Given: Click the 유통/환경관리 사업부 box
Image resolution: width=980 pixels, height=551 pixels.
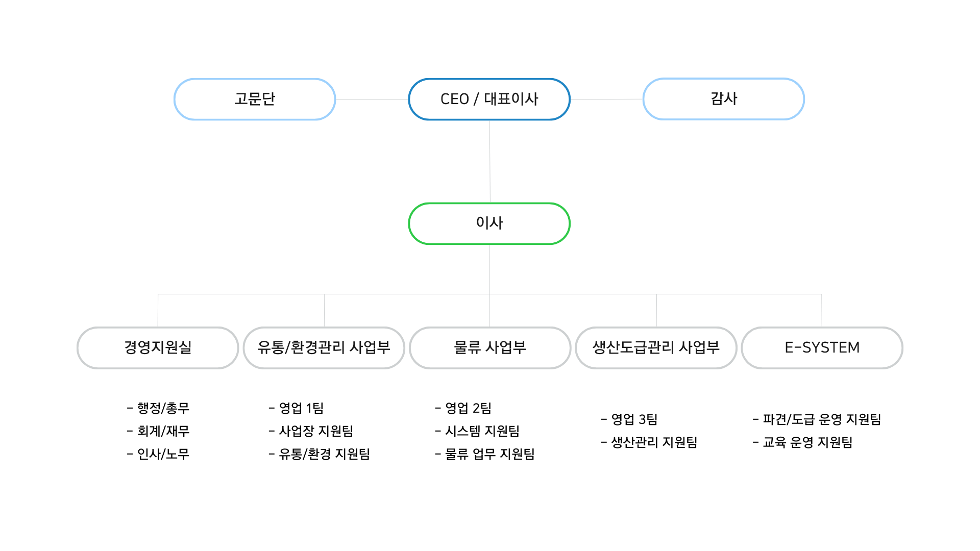Looking at the screenshot, I should pyautogui.click(x=324, y=348).
